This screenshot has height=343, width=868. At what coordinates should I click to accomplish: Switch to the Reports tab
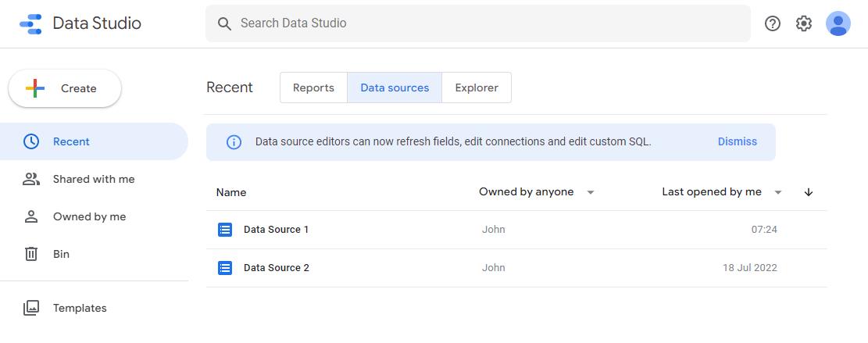[x=313, y=88]
